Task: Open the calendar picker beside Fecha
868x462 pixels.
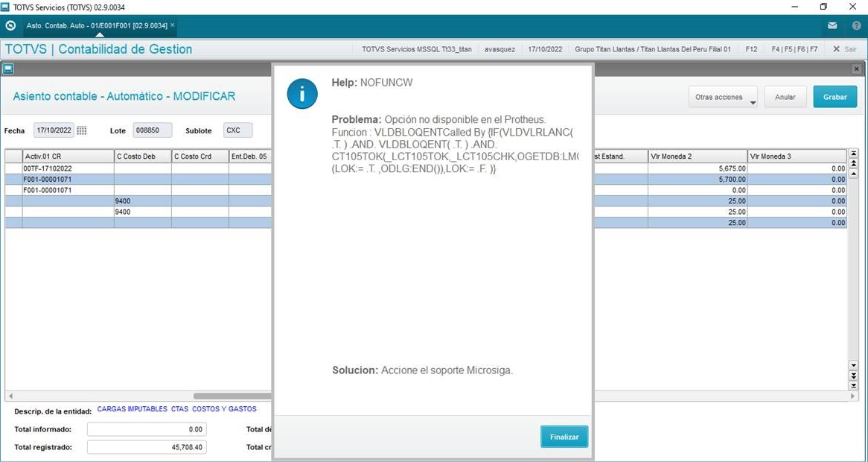Action: pyautogui.click(x=81, y=130)
